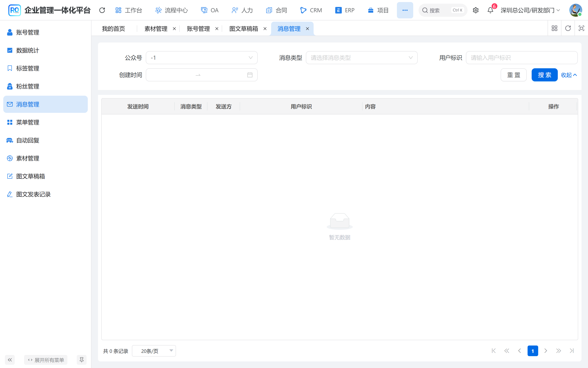Screen dimensions: 588x368
Task: Jump forward several pages
Action: 559,351
